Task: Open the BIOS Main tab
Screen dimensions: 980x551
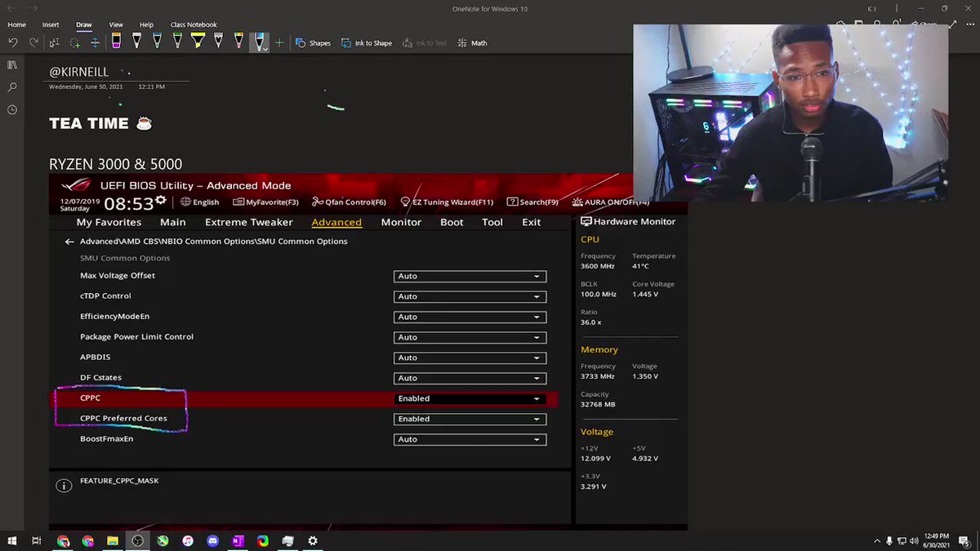Action: tap(173, 222)
